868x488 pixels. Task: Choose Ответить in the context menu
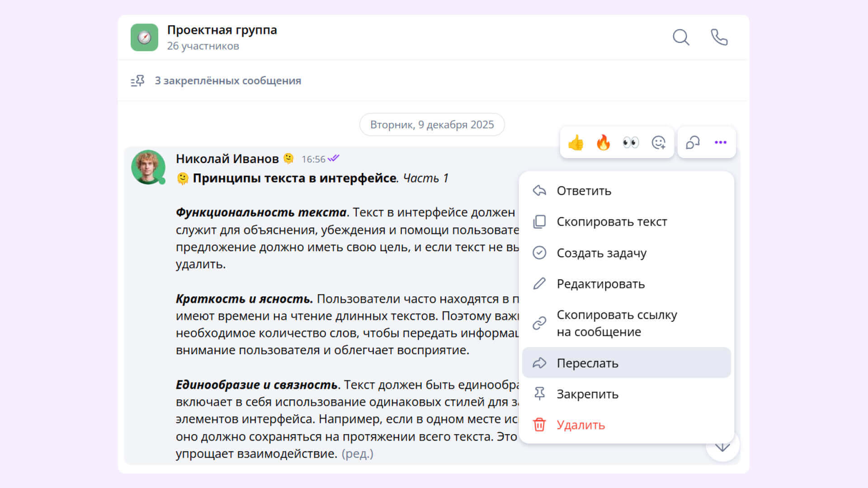[583, 191]
